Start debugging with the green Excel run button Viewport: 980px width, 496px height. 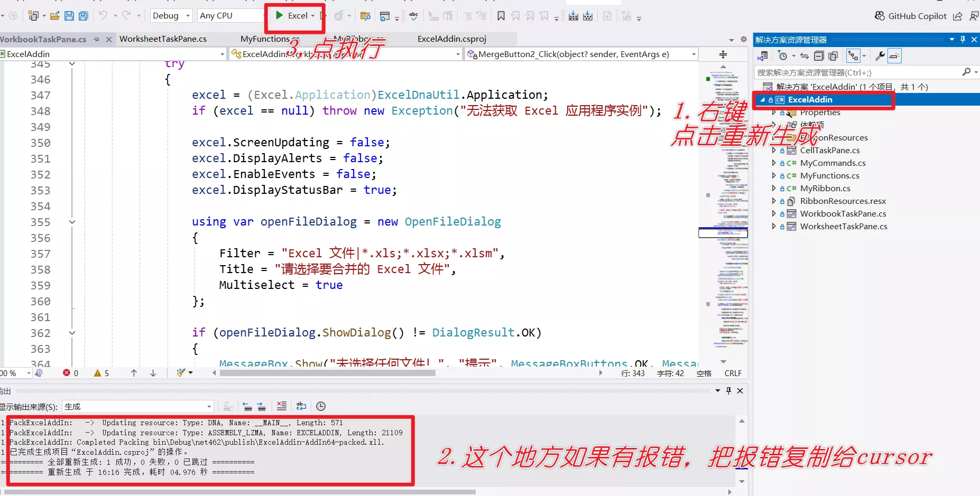pos(291,16)
